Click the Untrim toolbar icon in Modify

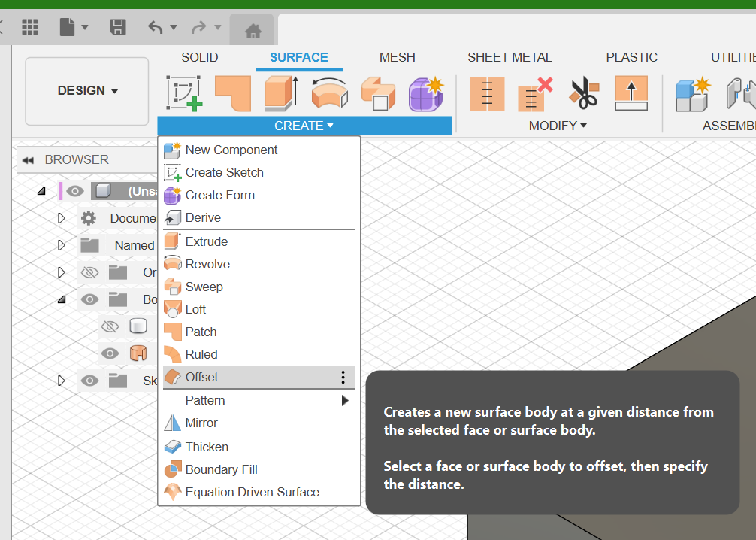(535, 94)
